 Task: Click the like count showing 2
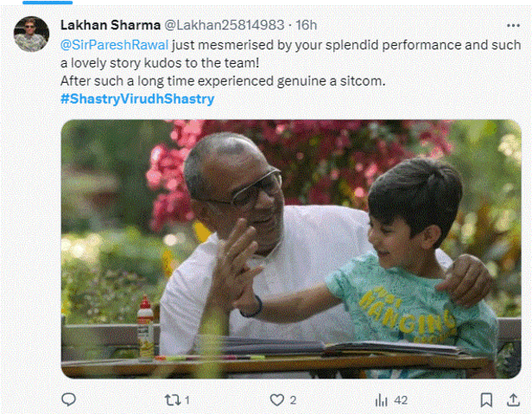[293, 399]
